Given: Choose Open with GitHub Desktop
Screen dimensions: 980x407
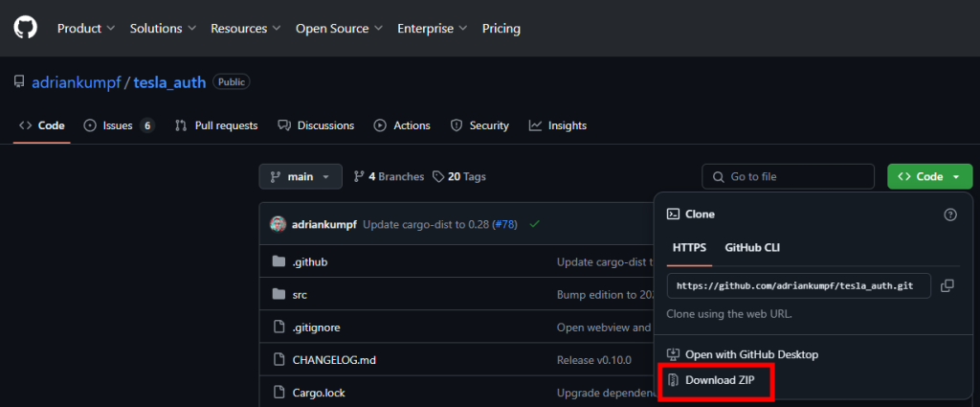Looking at the screenshot, I should 743,354.
